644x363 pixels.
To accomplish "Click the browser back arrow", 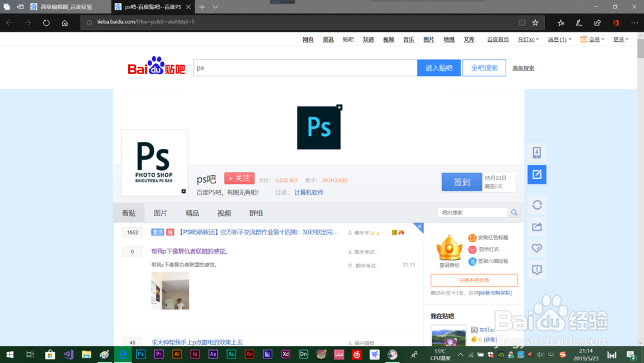I will pyautogui.click(x=9, y=23).
